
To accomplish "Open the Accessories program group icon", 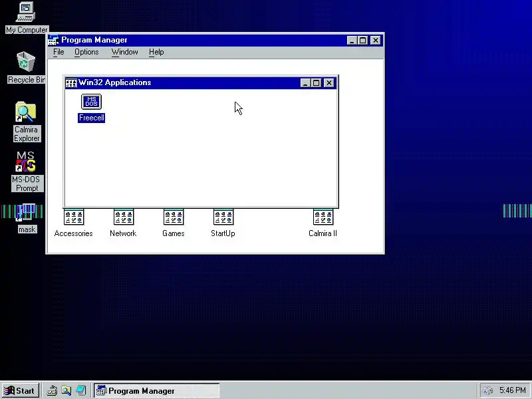I will [74, 217].
